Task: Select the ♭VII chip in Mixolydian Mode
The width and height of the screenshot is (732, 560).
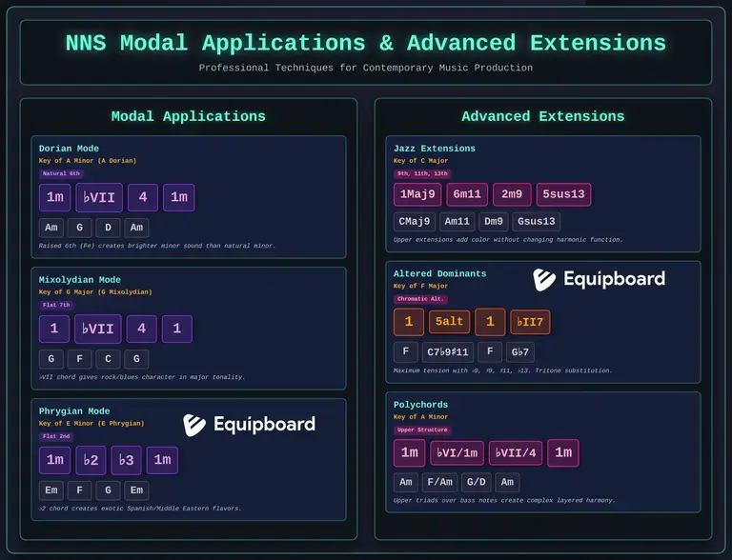Action: tap(98, 329)
